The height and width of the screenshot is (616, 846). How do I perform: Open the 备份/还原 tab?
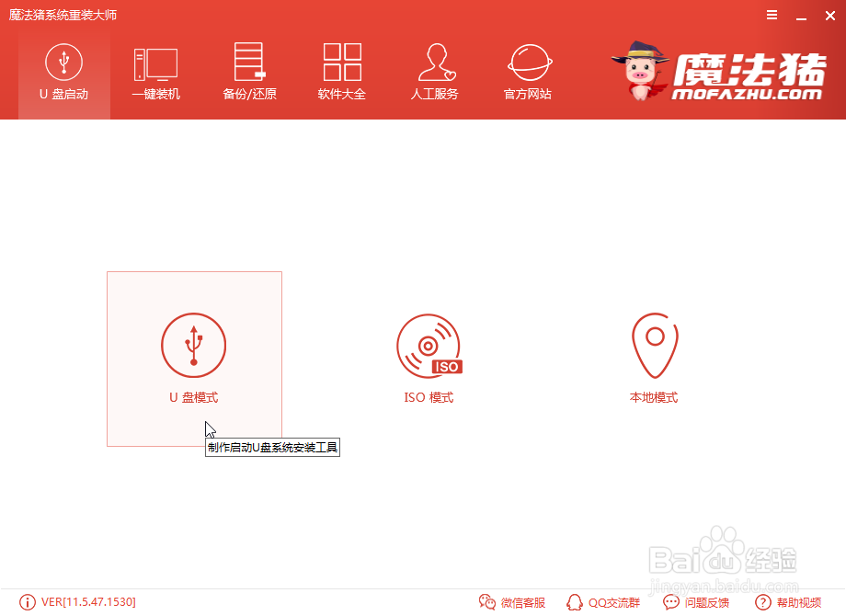[249, 73]
